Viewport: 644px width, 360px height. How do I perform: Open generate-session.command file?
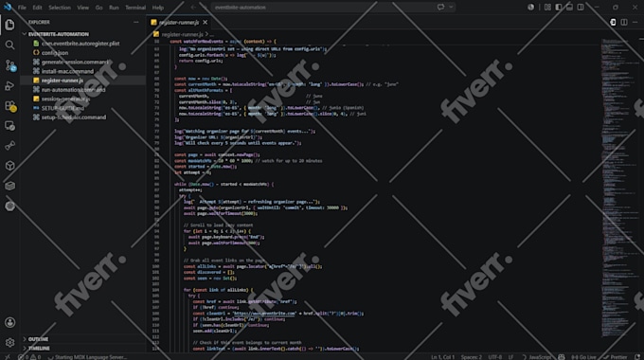[75, 62]
